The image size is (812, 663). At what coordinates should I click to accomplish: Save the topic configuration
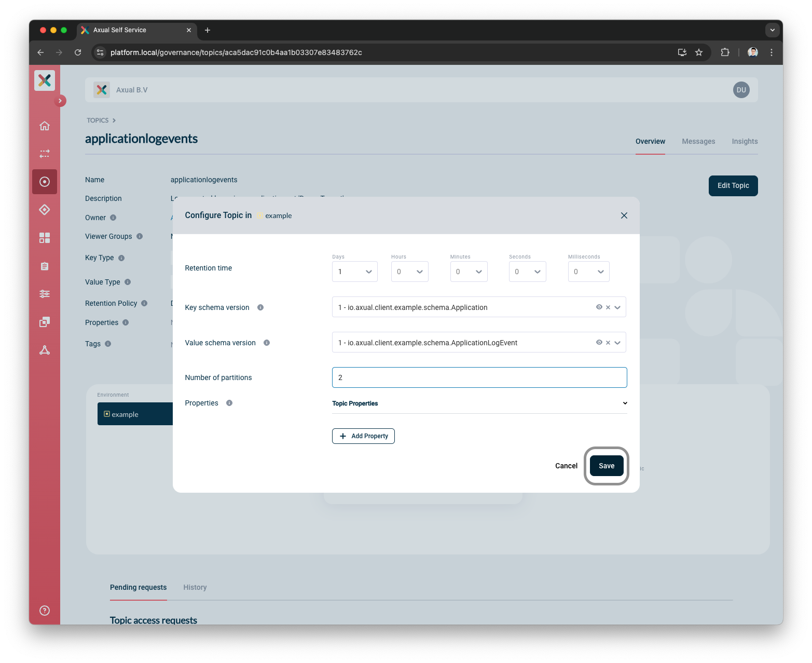tap(607, 466)
